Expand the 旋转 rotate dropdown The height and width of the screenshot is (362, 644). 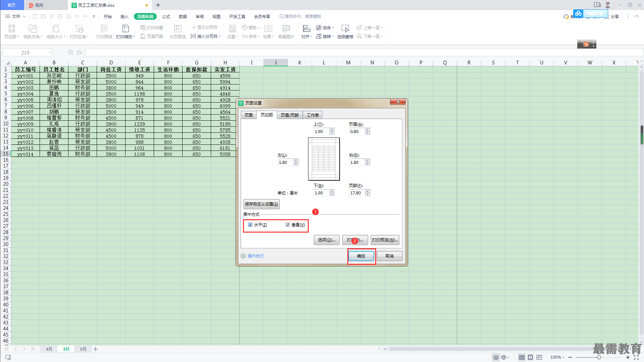tap(333, 36)
